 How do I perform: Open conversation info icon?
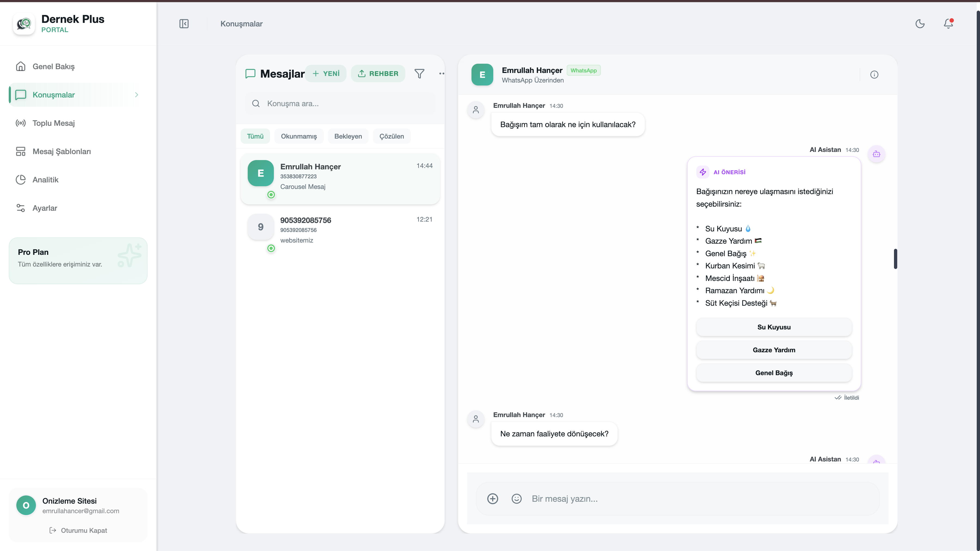coord(874,75)
